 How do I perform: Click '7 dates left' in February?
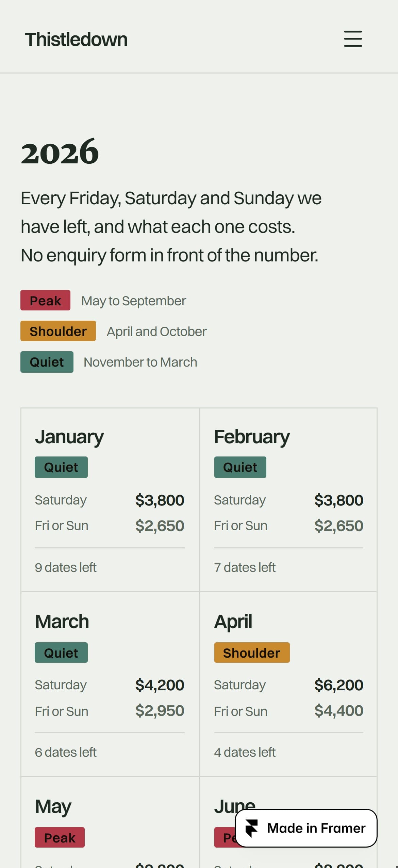point(245,567)
